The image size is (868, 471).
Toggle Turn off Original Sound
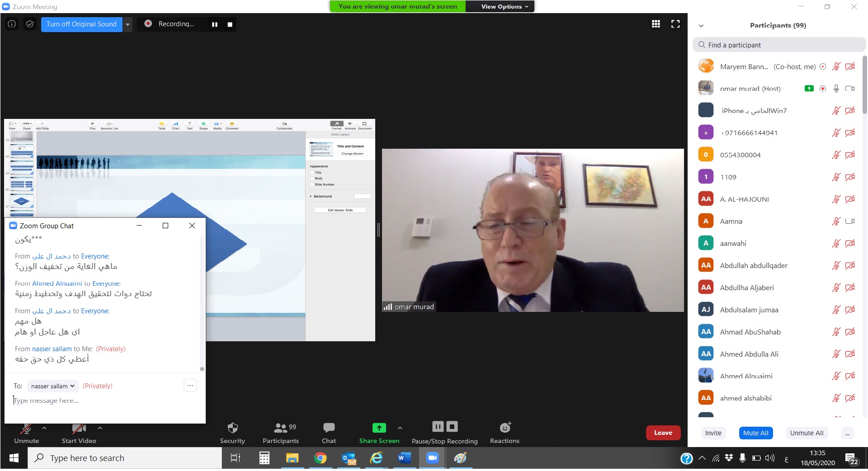coord(81,24)
